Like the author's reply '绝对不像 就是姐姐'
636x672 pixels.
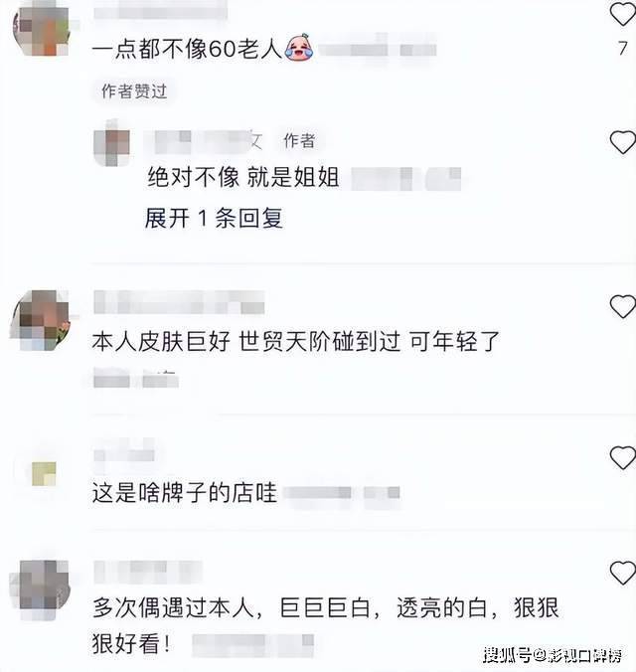tap(623, 142)
